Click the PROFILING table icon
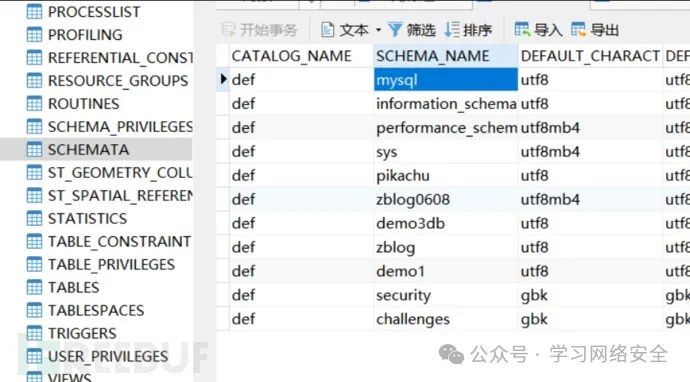 (34, 34)
